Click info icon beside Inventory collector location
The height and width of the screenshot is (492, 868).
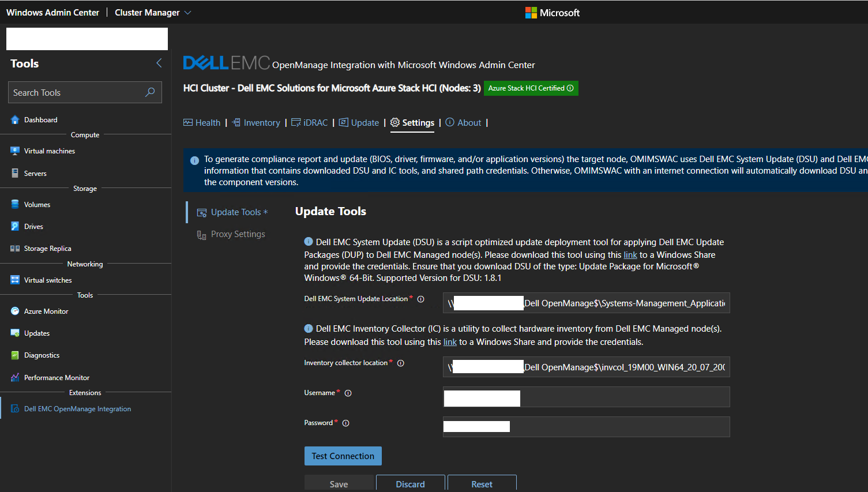coord(401,363)
